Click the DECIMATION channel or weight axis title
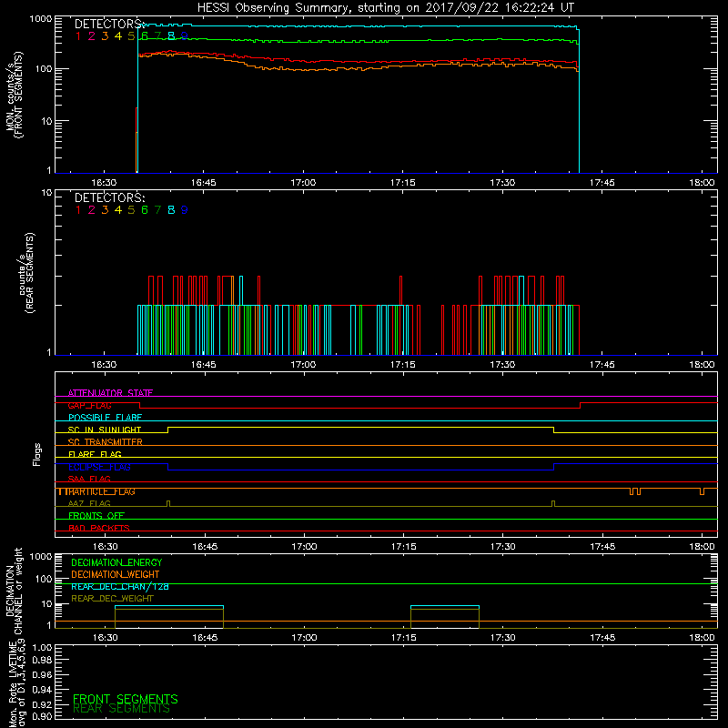728x728 pixels. tap(14, 591)
